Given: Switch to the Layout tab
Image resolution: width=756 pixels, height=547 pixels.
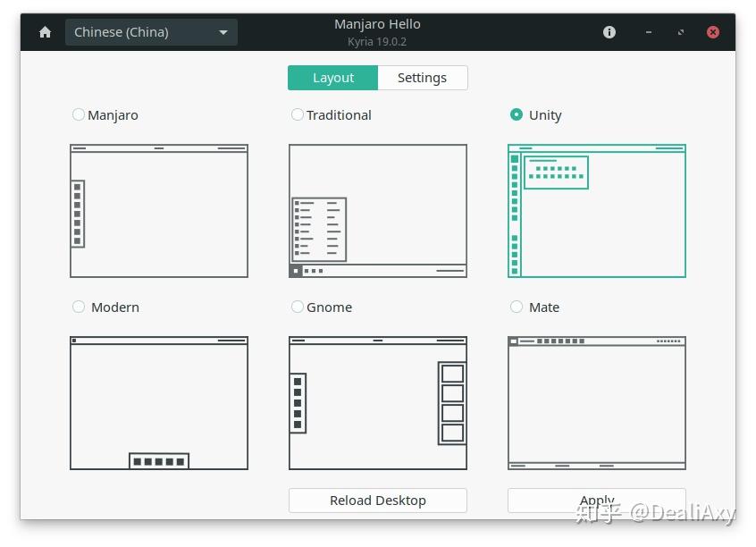Looking at the screenshot, I should pos(332,78).
